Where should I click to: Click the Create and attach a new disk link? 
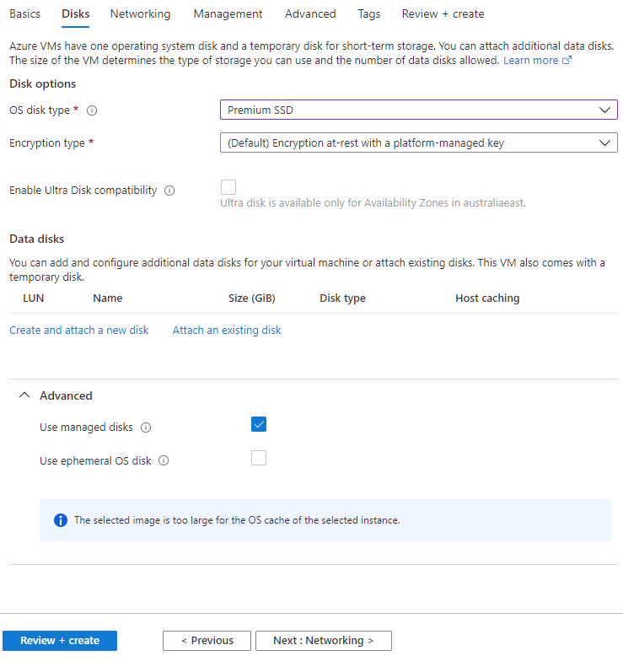tap(79, 331)
